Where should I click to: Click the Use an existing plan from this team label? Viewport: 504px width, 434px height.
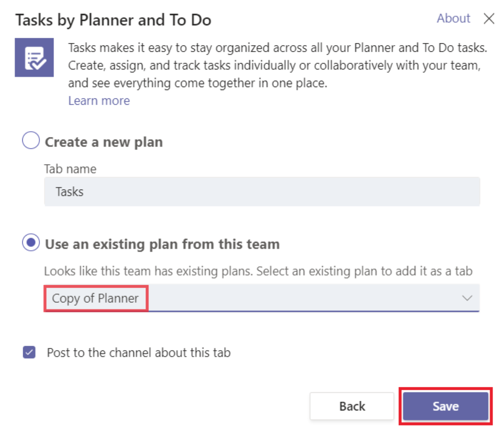162,244
